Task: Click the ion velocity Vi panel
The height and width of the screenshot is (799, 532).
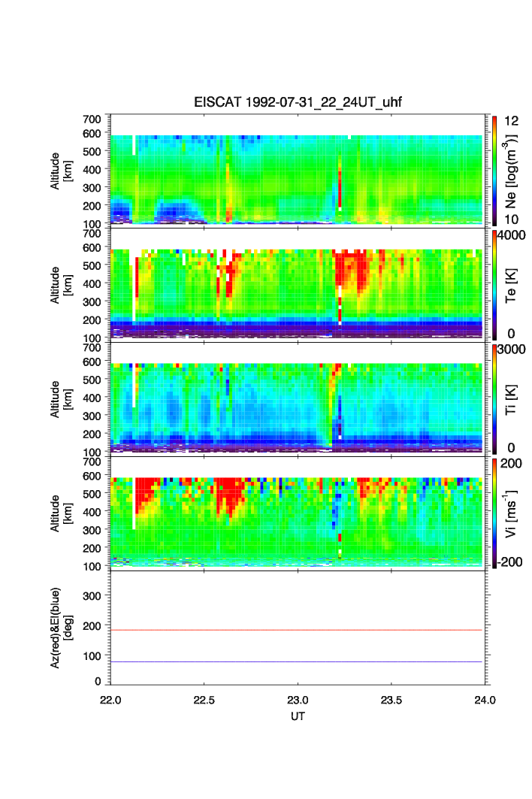Action: (x=298, y=513)
